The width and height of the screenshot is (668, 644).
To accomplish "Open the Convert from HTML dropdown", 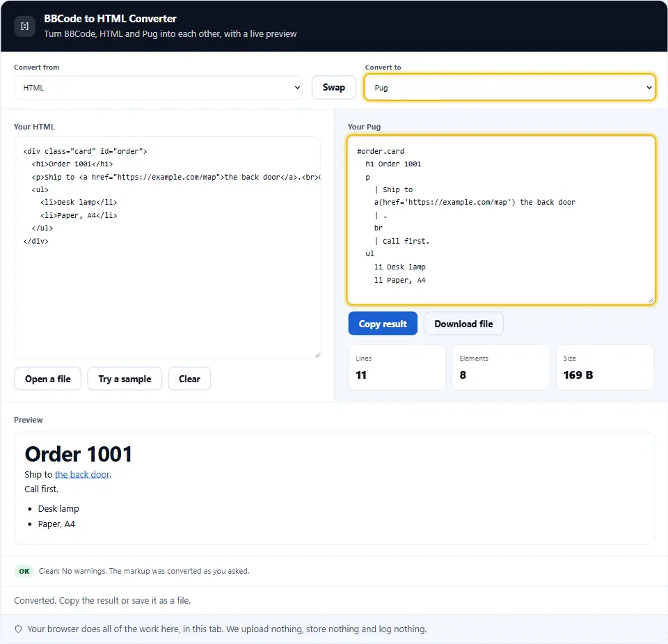I will click(158, 88).
